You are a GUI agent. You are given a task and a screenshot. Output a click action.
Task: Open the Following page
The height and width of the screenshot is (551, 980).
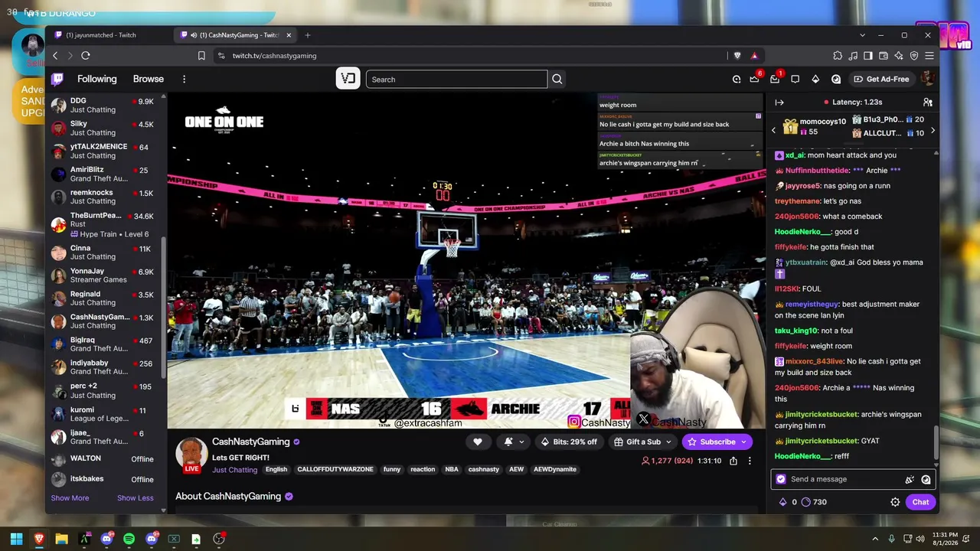[97, 79]
